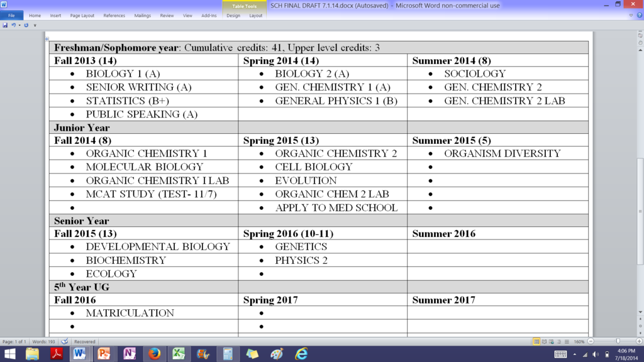Launch OneNote from the taskbar
The height and width of the screenshot is (362, 644).
coord(129,354)
